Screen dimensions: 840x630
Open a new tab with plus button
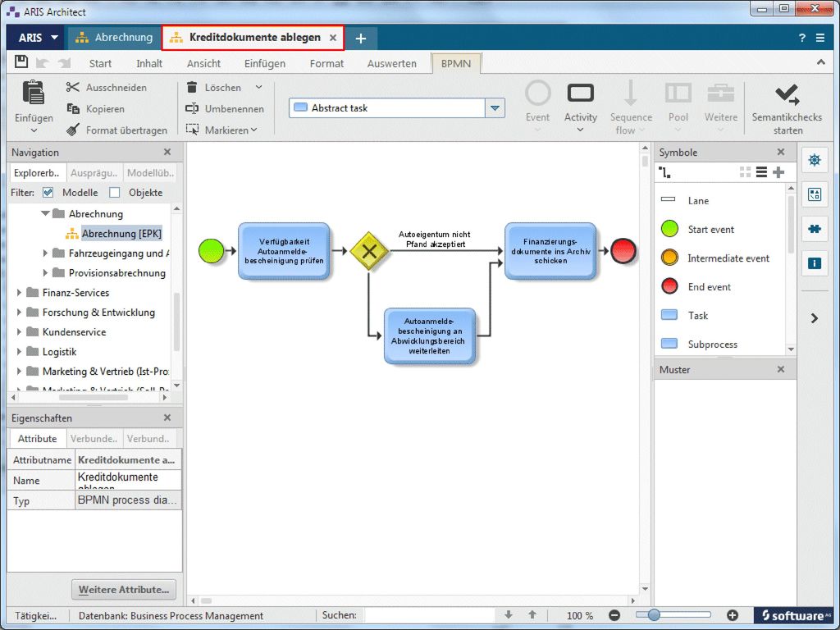point(361,38)
